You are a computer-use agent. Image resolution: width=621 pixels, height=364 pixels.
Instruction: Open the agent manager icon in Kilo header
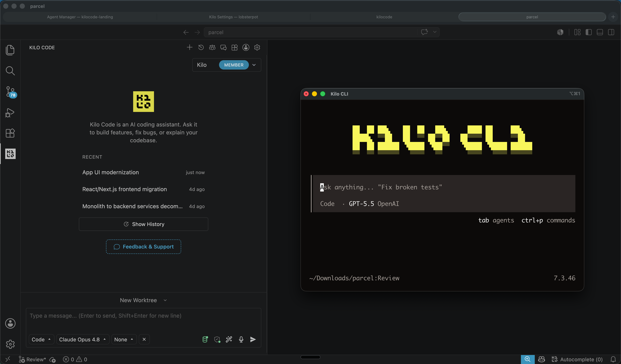212,47
